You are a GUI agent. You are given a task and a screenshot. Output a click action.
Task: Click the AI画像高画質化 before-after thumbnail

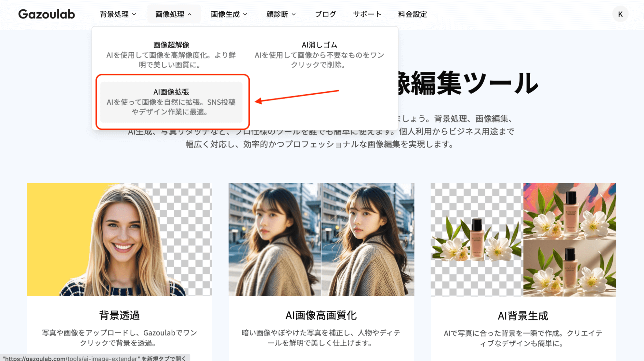(321, 239)
